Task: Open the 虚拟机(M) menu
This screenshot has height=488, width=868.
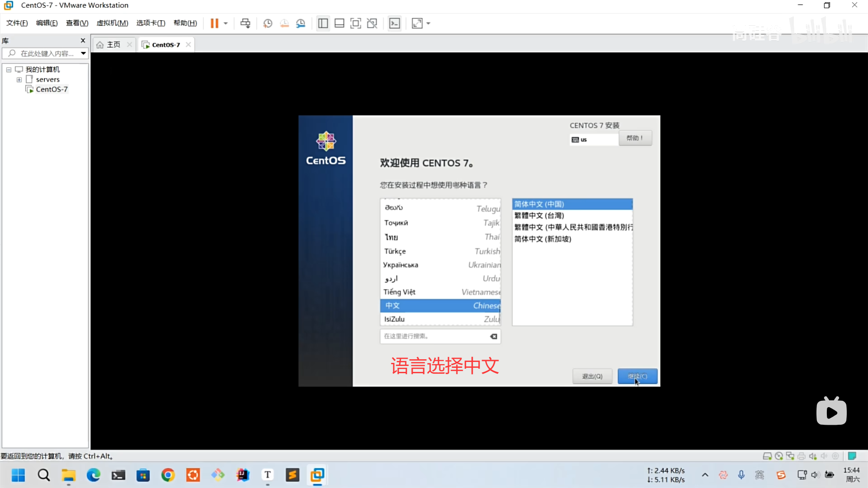Action: tap(112, 23)
